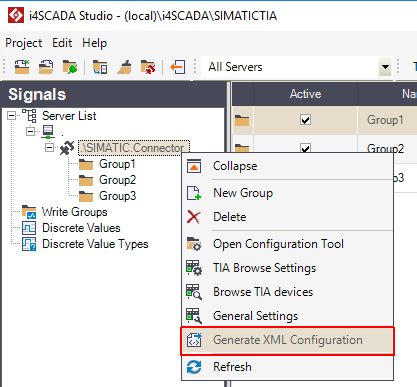Click the first toolbar icon with green arrow
Viewport: 417px width, 387px height.
pyautogui.click(x=22, y=67)
